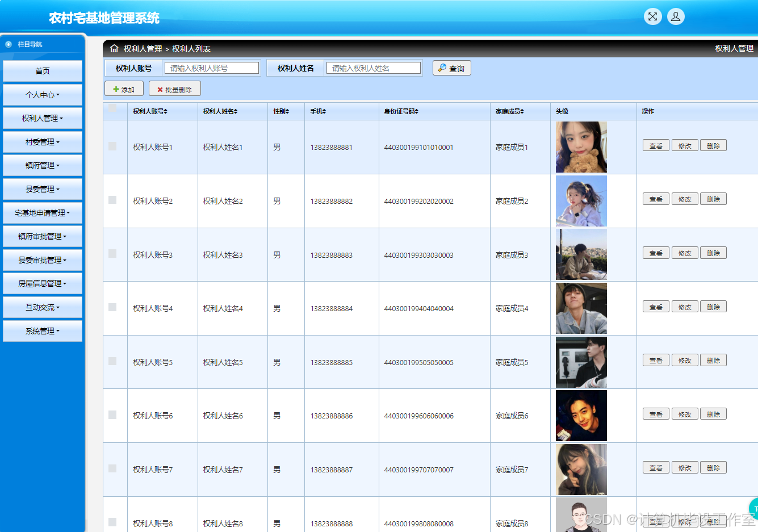758x532 pixels.
Task: Click 修改 for 权利人账号5 row
Action: 685,361
